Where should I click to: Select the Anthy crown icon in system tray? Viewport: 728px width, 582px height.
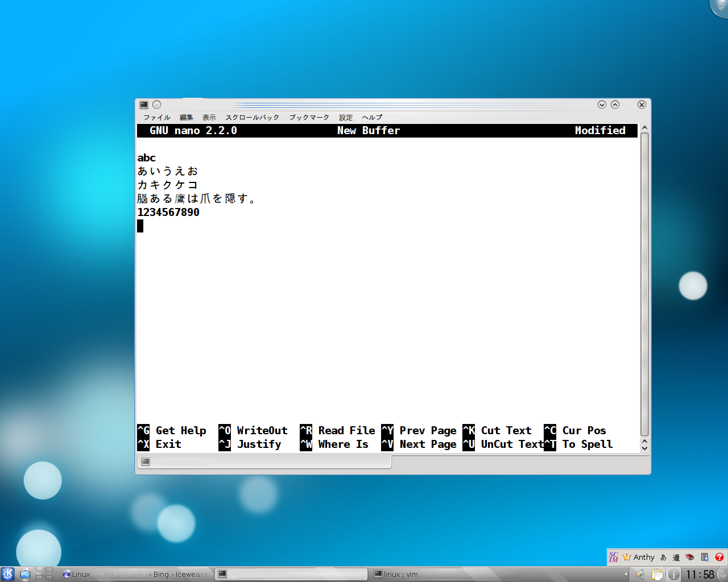(x=627, y=557)
